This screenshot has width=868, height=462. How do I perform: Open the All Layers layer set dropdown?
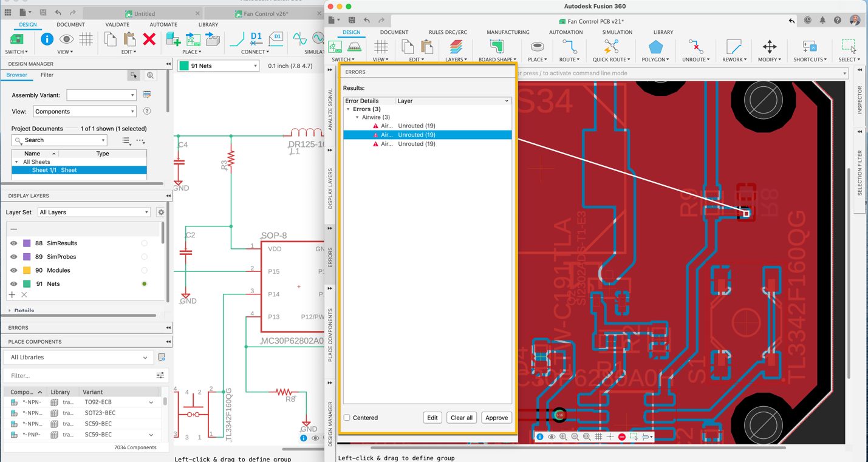(94, 212)
